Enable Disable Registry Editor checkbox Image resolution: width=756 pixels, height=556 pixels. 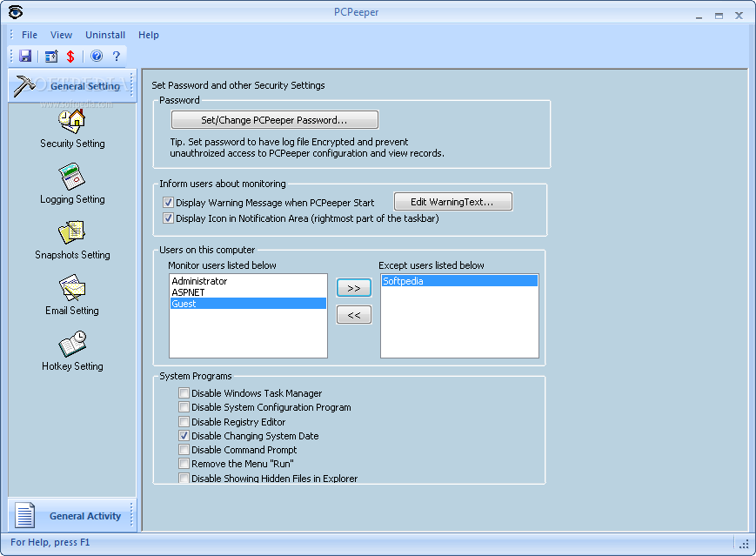(184, 421)
